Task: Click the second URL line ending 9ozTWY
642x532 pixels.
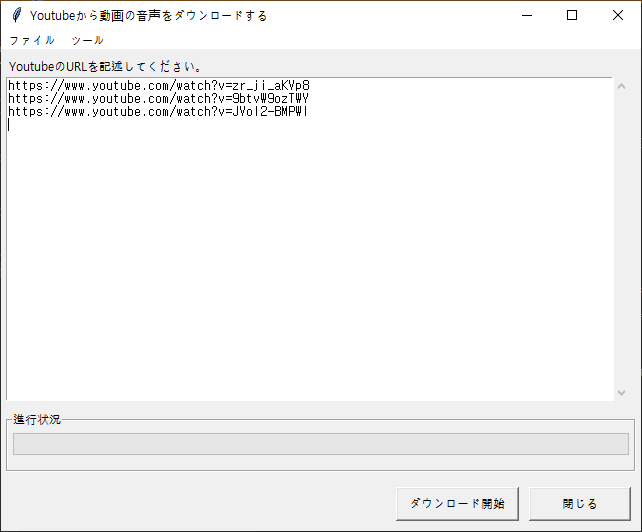Action: coord(158,99)
